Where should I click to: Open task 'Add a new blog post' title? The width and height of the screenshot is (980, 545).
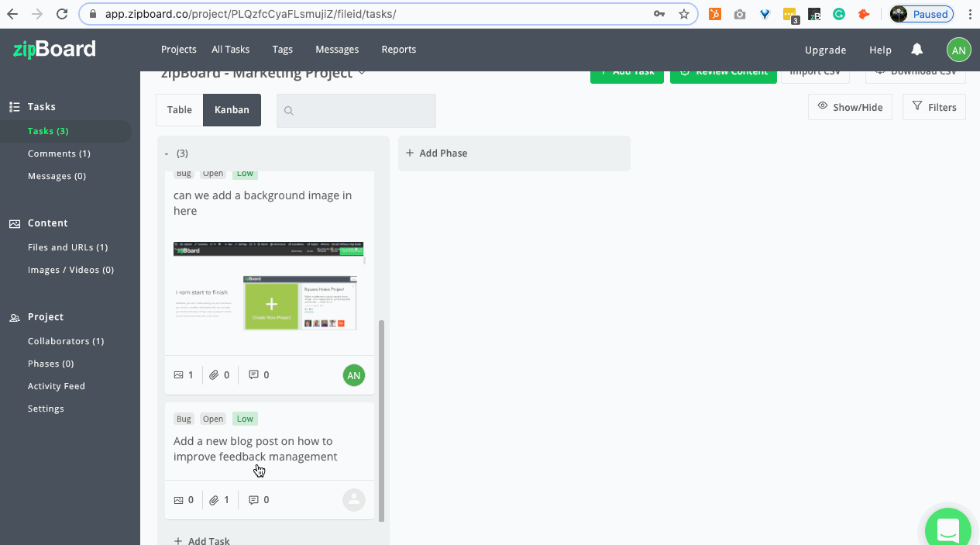tap(255, 449)
